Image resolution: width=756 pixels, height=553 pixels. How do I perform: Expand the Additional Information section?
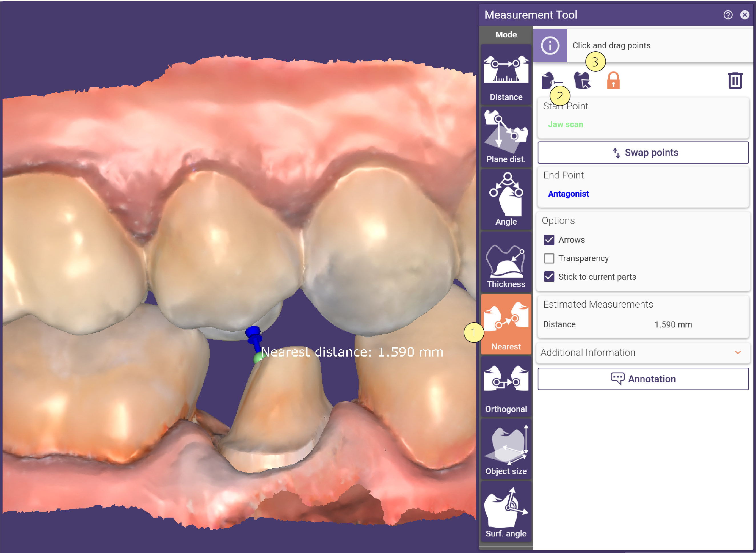(x=643, y=353)
